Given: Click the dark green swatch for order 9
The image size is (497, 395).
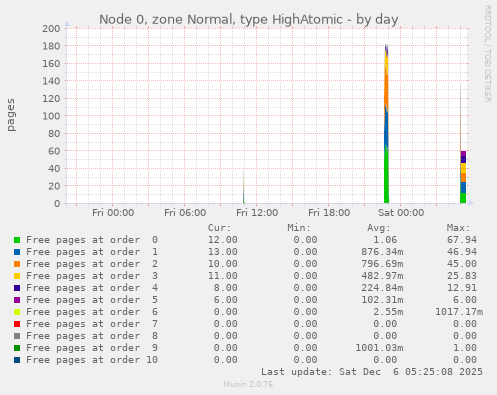Looking at the screenshot, I should pos(17,348).
